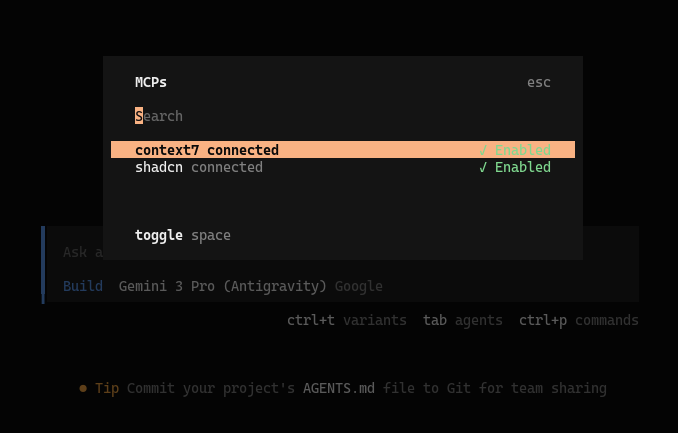The height and width of the screenshot is (433, 678).
Task: Click the orange Tip bullet dot
Action: (x=83, y=388)
